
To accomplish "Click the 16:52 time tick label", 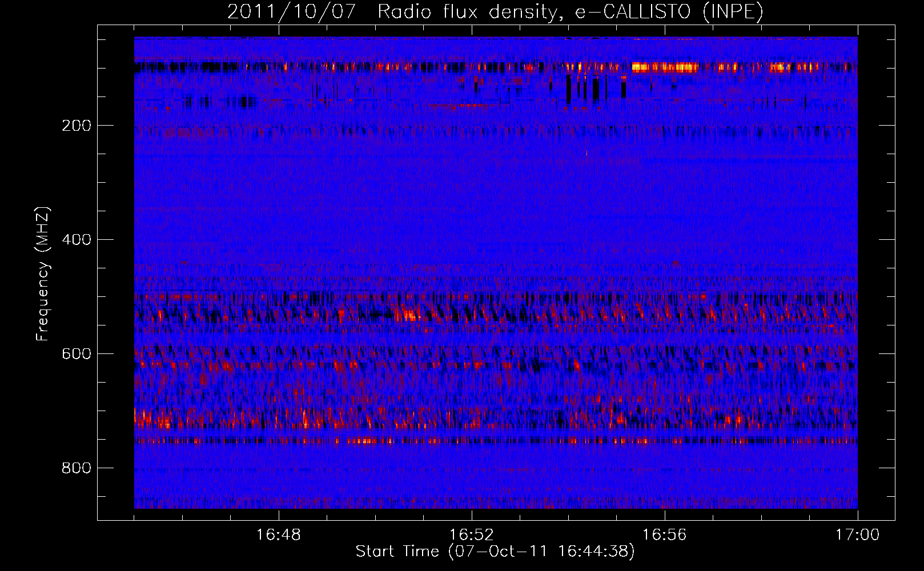I will pyautogui.click(x=472, y=535).
